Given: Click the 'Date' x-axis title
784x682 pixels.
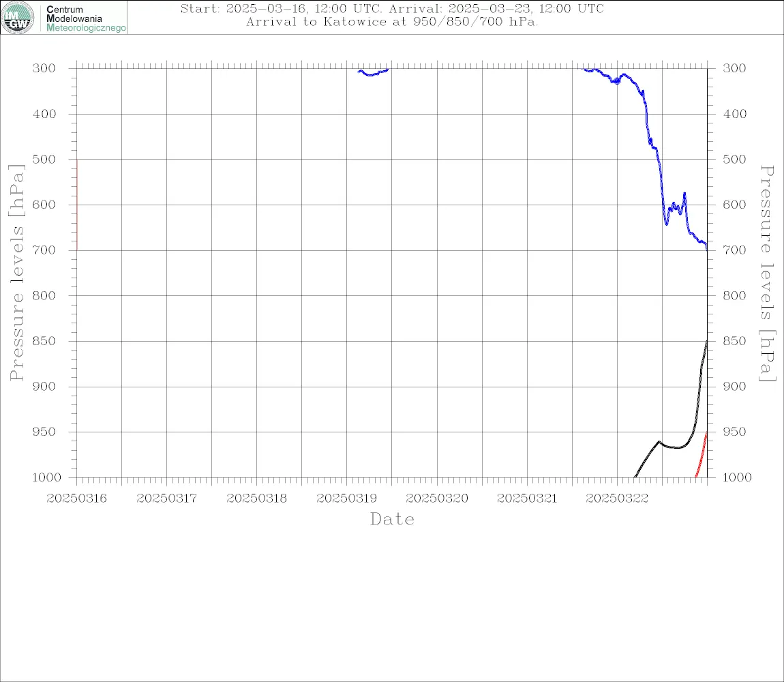Looking at the screenshot, I should tap(392, 520).
